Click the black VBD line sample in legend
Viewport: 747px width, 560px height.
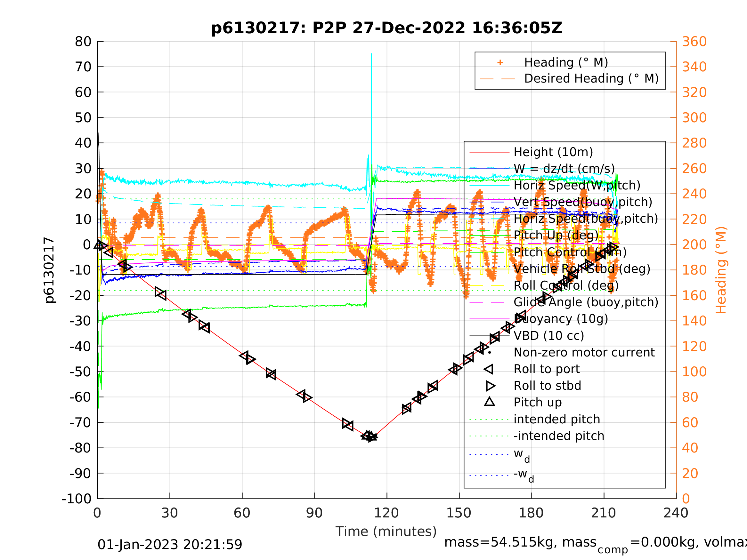click(489, 336)
